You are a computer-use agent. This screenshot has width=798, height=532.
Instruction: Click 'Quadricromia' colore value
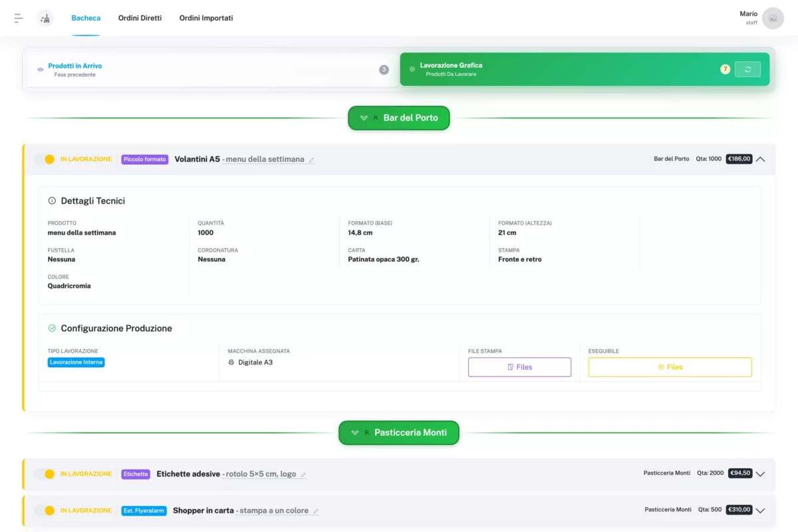[69, 286]
